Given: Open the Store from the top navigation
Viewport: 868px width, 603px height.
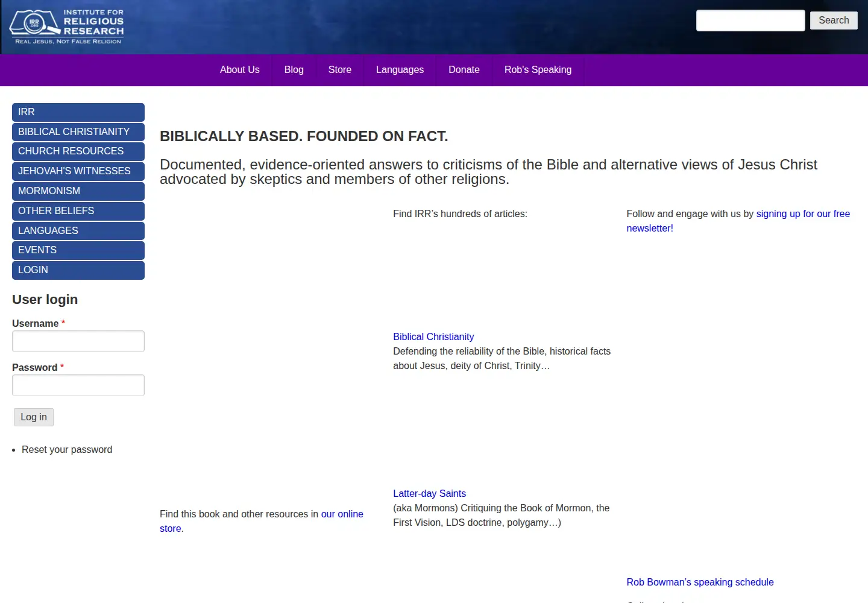Looking at the screenshot, I should 340,70.
